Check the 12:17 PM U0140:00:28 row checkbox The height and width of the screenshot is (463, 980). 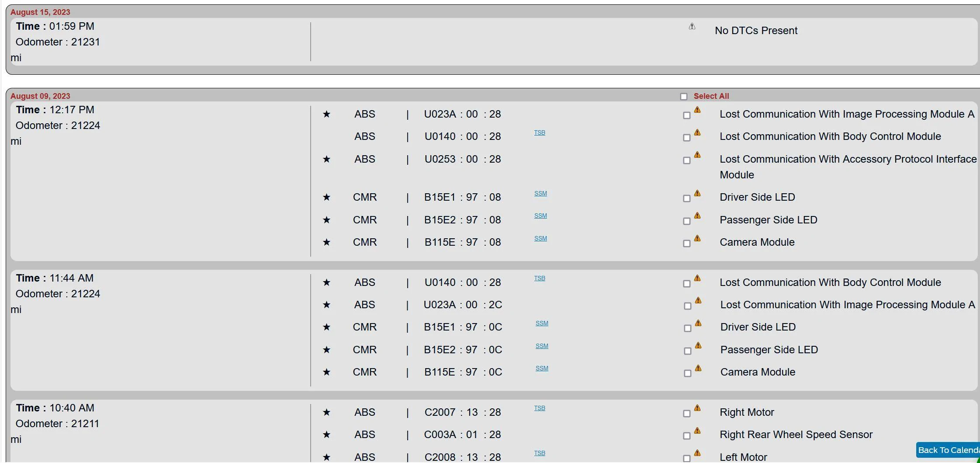[x=686, y=138]
